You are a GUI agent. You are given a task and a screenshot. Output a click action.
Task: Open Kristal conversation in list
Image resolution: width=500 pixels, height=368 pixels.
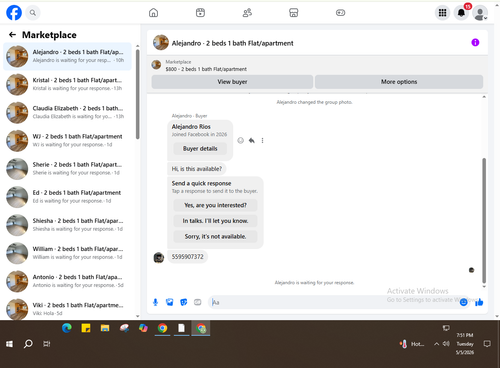[68, 84]
